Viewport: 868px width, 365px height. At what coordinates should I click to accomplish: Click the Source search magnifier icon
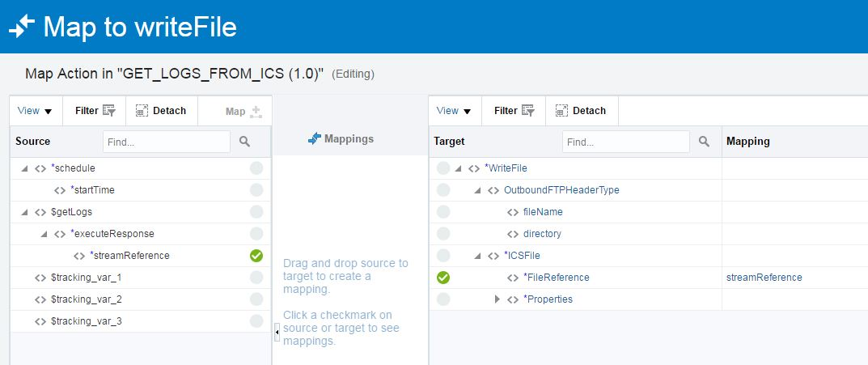coord(245,142)
